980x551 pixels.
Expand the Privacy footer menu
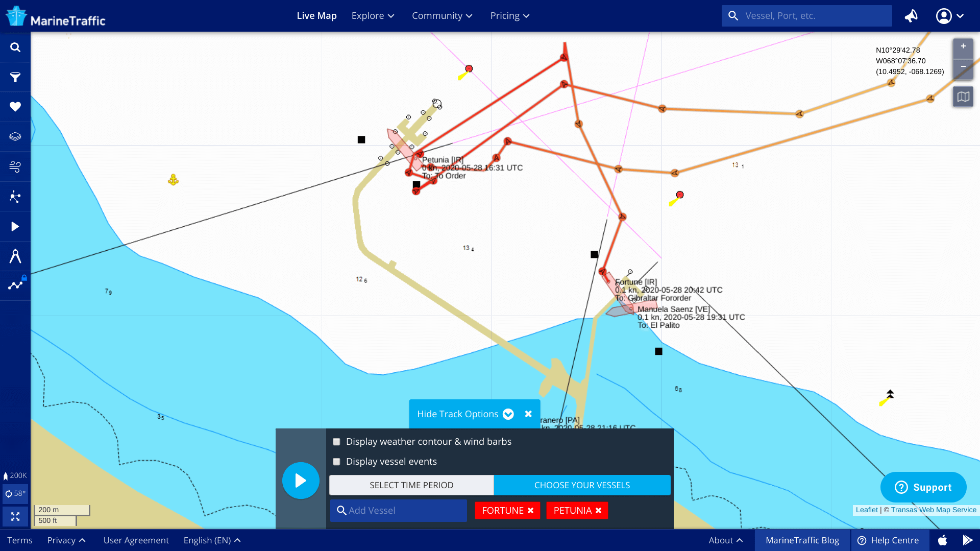coord(66,540)
